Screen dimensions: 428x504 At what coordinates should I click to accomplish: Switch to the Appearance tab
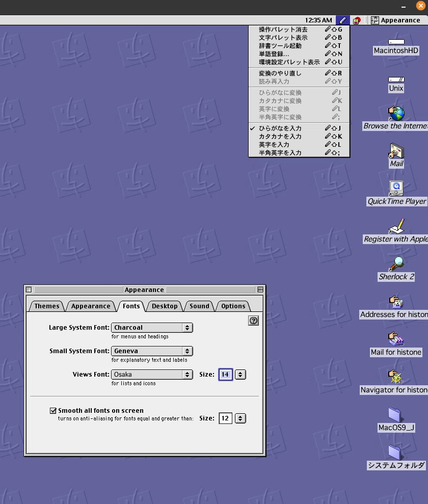point(91,306)
